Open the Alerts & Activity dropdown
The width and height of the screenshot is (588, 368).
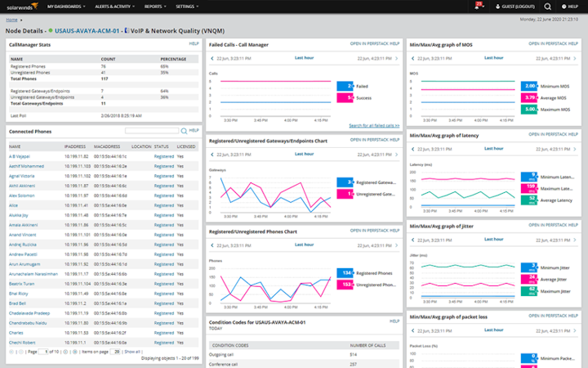pos(115,7)
